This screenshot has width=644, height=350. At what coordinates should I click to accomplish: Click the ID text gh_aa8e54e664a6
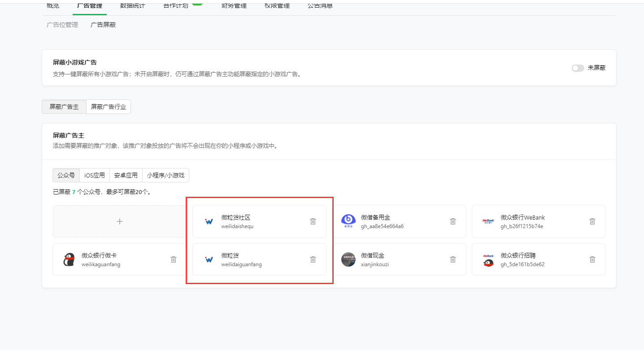pos(382,226)
